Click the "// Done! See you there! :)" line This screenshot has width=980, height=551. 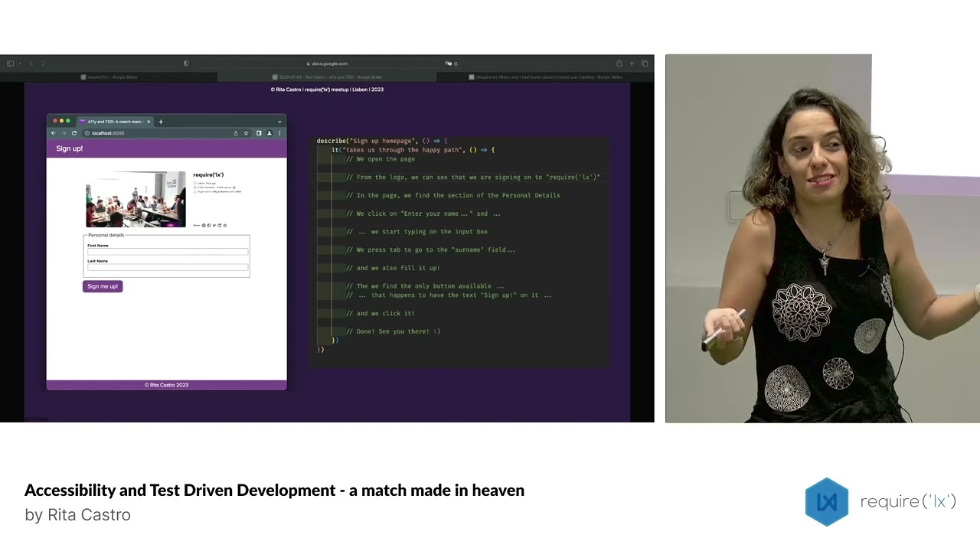393,331
